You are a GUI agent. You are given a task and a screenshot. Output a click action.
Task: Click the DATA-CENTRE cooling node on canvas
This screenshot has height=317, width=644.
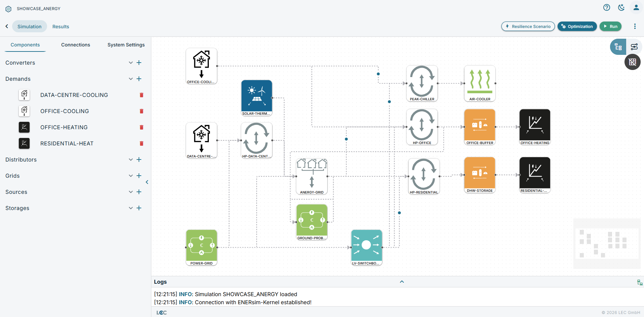point(201,140)
